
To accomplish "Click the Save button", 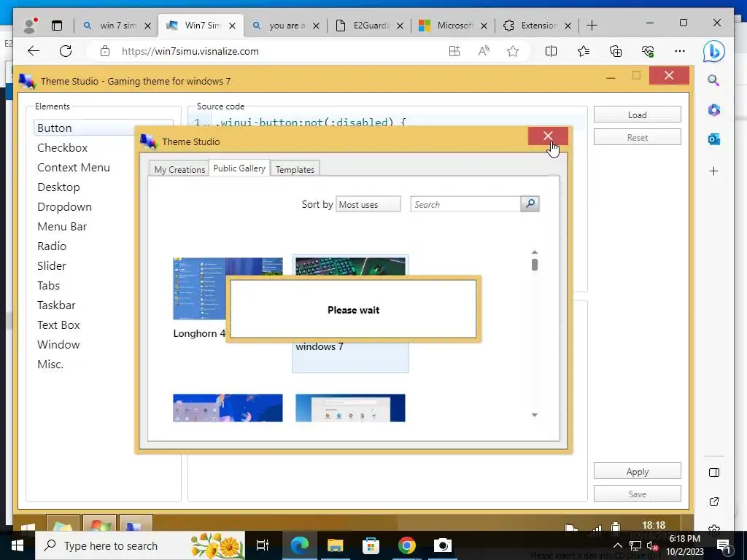I will pyautogui.click(x=637, y=494).
